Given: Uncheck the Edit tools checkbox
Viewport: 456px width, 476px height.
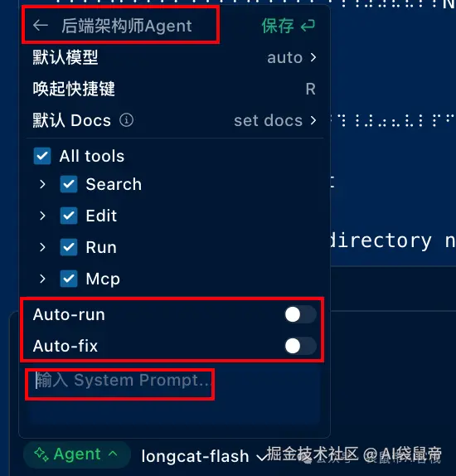Looking at the screenshot, I should click(x=69, y=216).
